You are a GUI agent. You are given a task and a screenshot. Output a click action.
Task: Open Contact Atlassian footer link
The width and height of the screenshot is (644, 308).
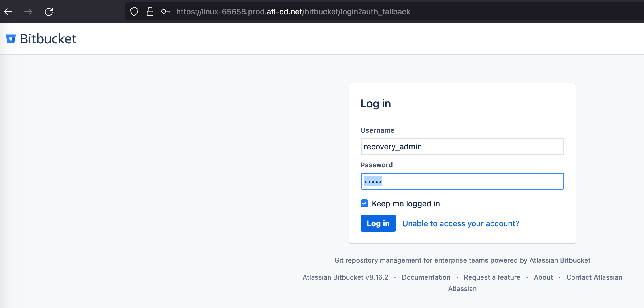click(x=594, y=277)
